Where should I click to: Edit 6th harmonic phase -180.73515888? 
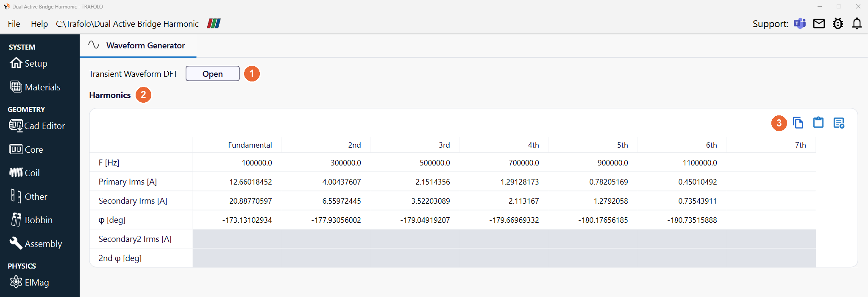(x=682, y=220)
